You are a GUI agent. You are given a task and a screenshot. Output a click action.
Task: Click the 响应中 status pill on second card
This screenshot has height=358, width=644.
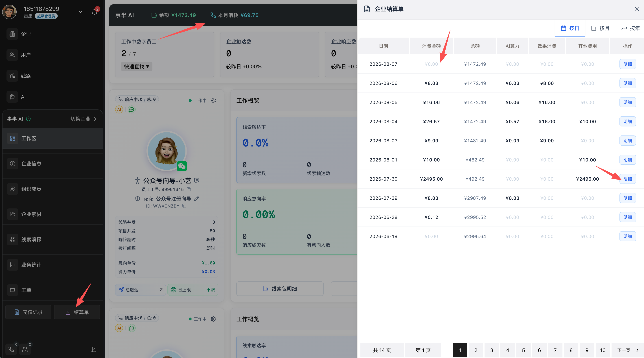click(x=137, y=318)
